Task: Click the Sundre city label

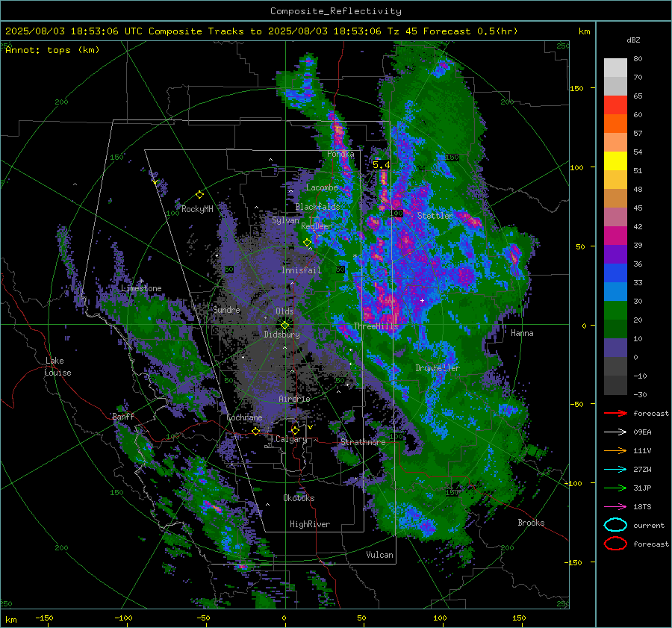Action: point(227,309)
